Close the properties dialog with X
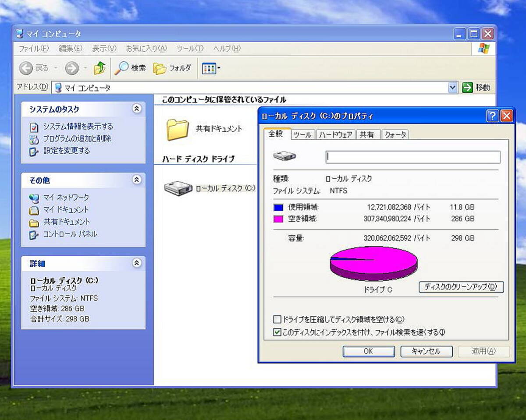The width and height of the screenshot is (526, 420). [507, 116]
